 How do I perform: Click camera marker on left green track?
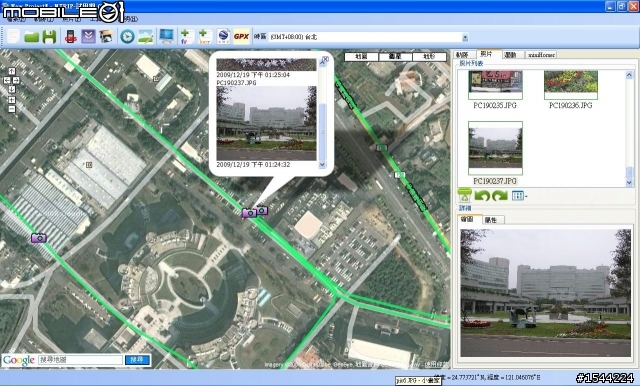pos(39,237)
